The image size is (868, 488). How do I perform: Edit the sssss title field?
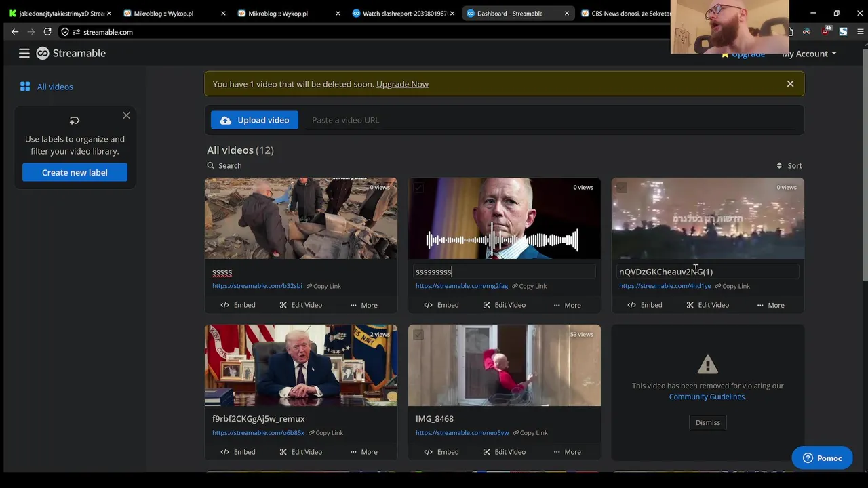[301, 272]
